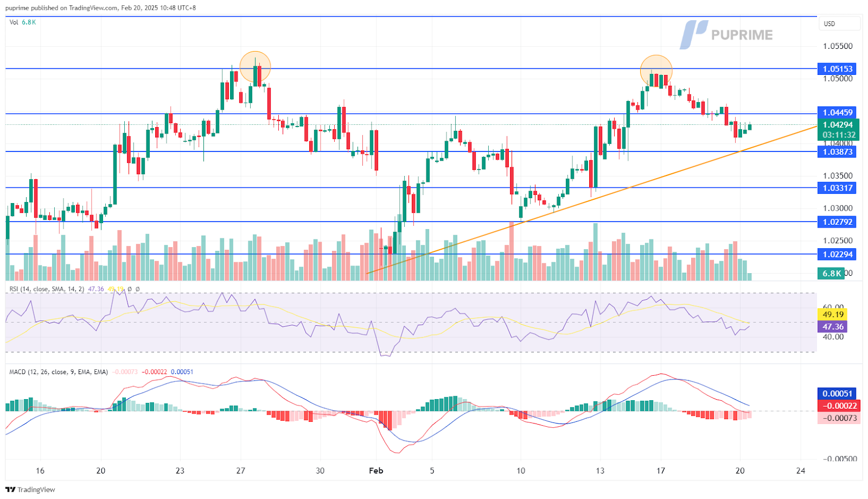Click the 1.02792 horizontal line price label
Viewport: 868px width, 499px height.
point(838,222)
